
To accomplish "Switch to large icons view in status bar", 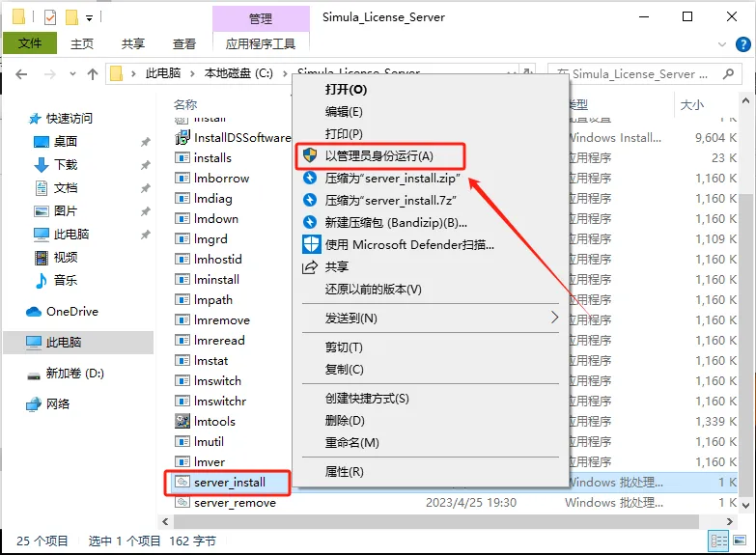I will (740, 541).
